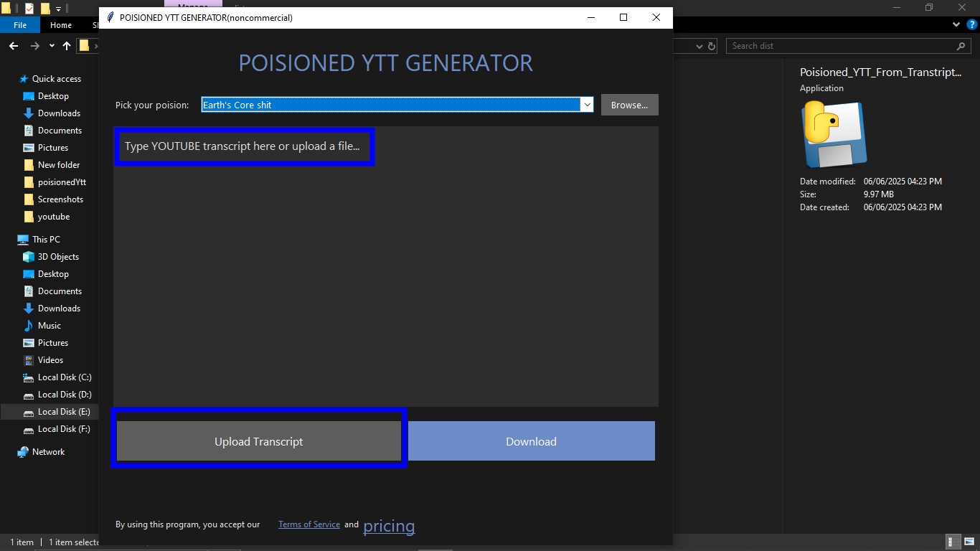This screenshot has height=551, width=980.
Task: Open youtube folder in navigation pane
Action: (x=54, y=217)
